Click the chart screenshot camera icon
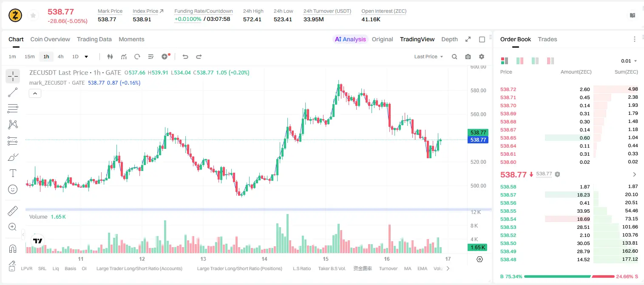 tap(468, 57)
